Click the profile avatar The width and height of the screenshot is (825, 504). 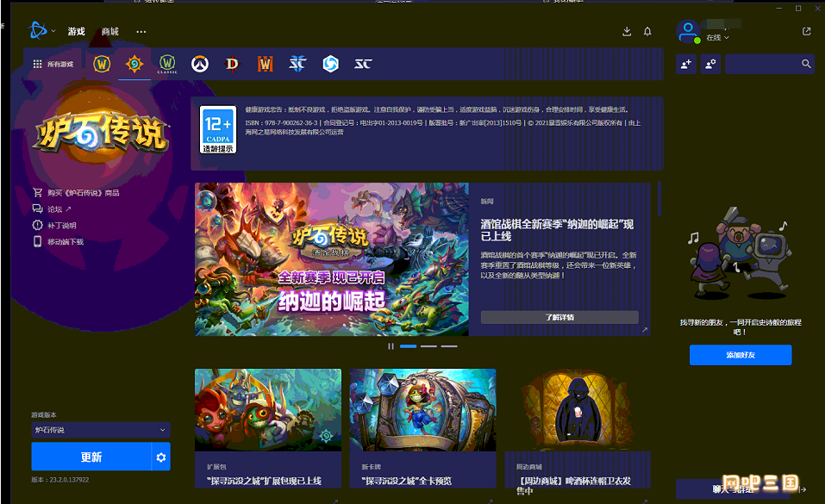pos(688,32)
